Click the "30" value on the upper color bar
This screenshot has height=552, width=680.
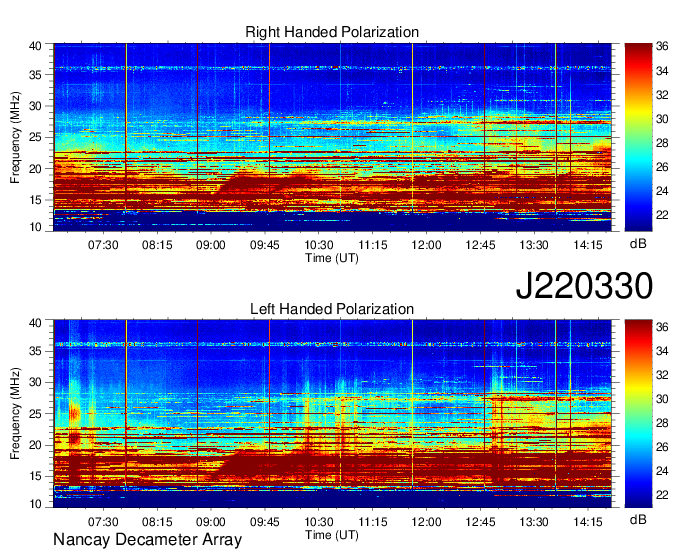(x=662, y=118)
